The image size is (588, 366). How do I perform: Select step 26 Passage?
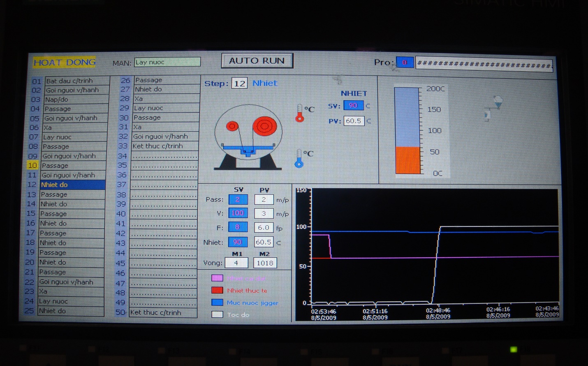(167, 80)
